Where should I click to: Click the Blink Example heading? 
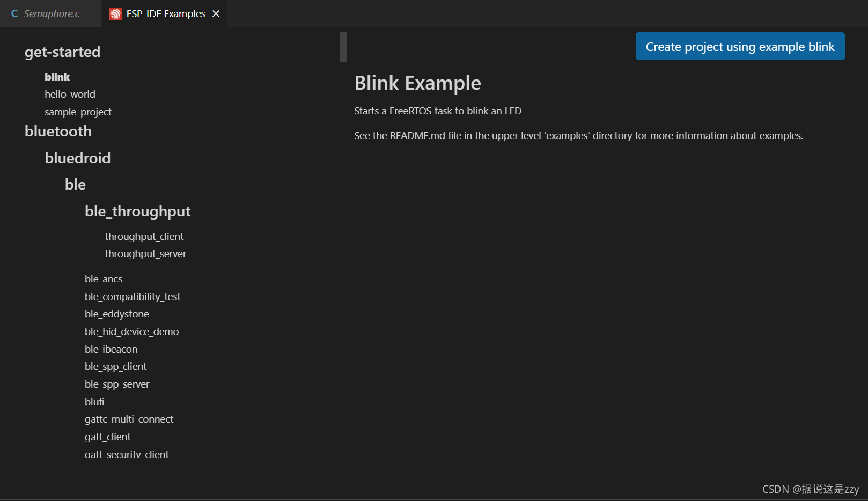click(417, 83)
